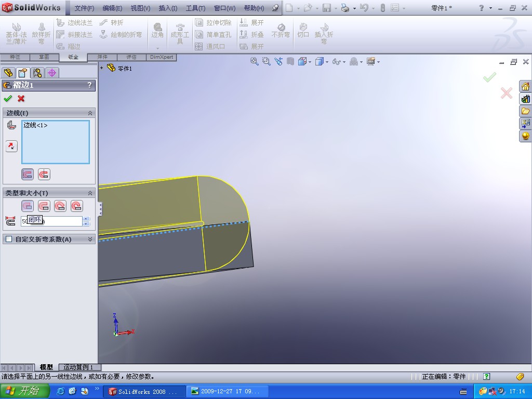Expand the 零件1 flyout tree
Screen dimensions: 532x399
pos(101,68)
